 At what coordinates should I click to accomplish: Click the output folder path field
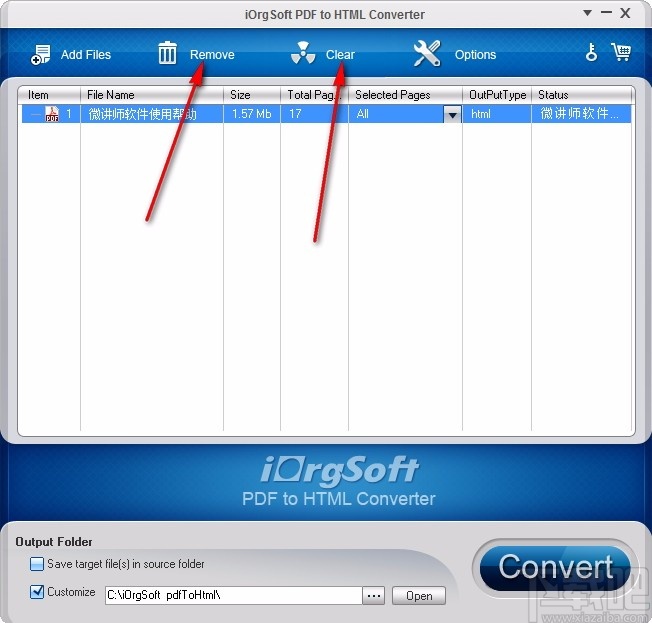click(x=233, y=595)
